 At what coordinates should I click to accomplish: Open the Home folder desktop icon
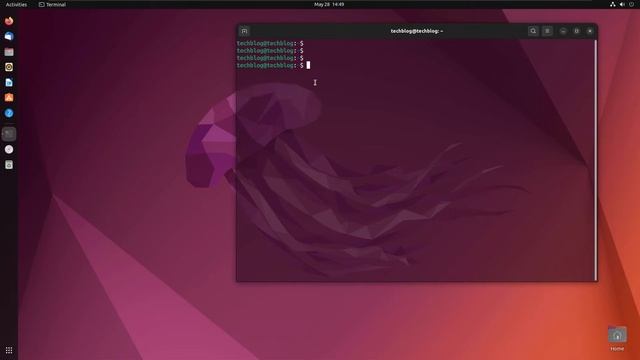point(617,338)
